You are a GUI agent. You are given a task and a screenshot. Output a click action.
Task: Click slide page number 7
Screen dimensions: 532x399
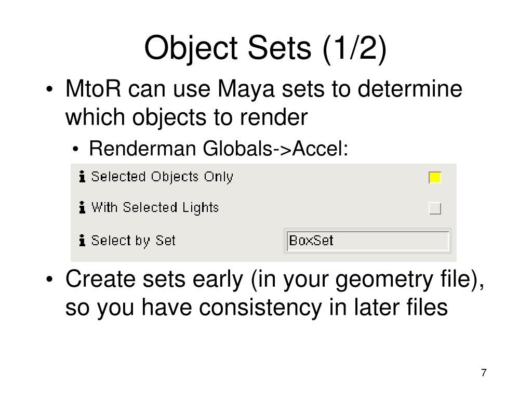pos(484,373)
